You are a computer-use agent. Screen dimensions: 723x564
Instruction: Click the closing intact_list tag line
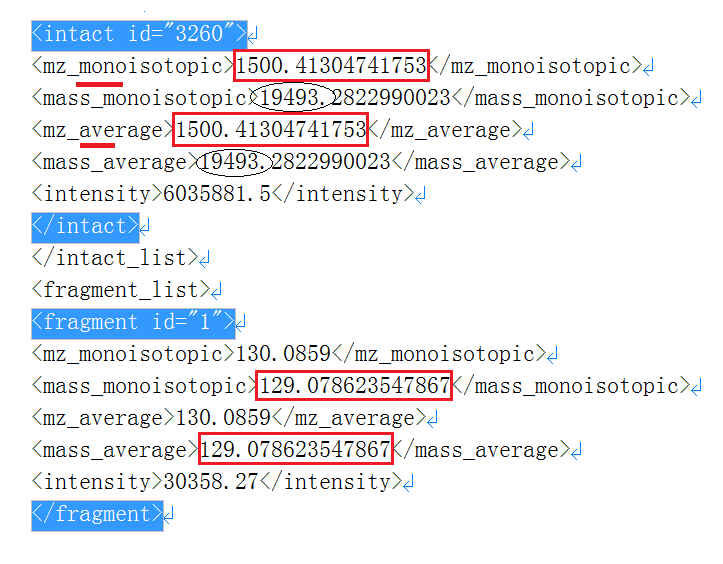tap(114, 258)
